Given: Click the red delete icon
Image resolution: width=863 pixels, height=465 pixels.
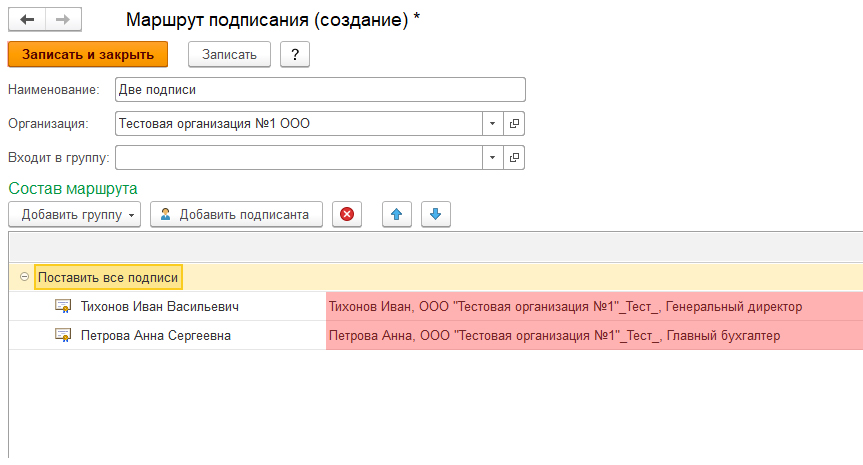Looking at the screenshot, I should (347, 214).
